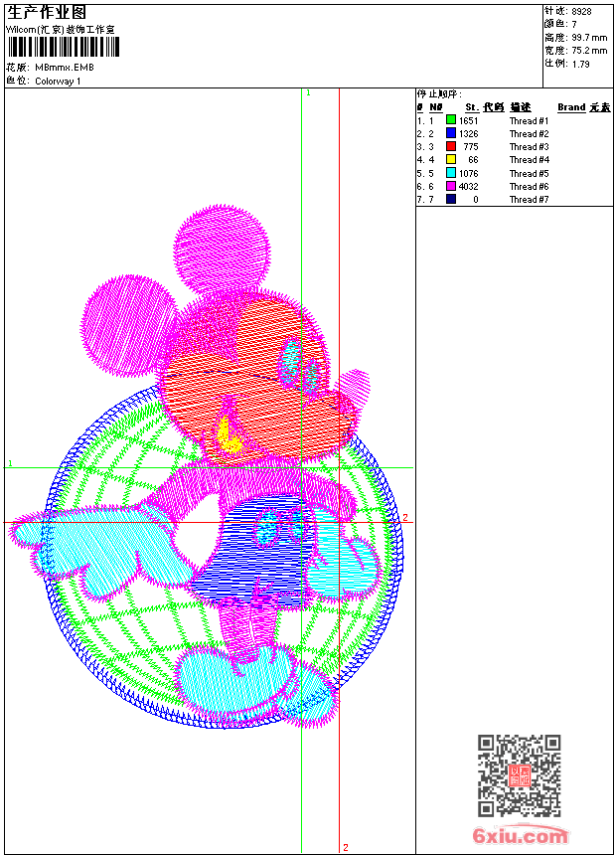Click the 'Thread #6' description

click(529, 187)
